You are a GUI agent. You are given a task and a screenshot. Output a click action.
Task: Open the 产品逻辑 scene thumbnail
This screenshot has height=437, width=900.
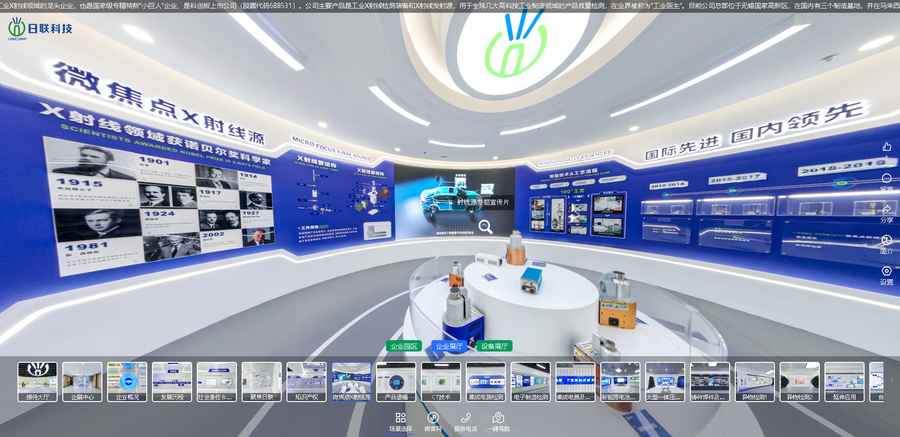pyautogui.click(x=396, y=381)
